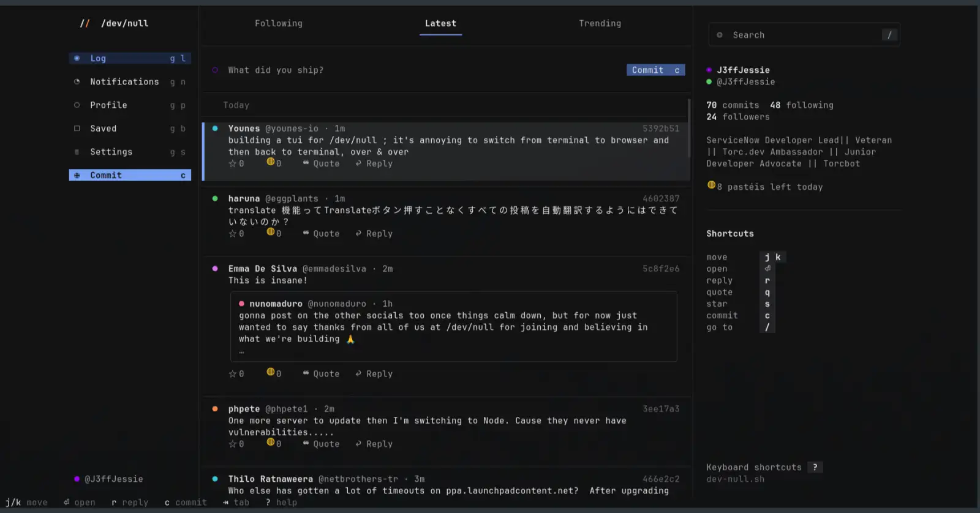The width and height of the screenshot is (980, 513).
Task: Open the nunomaduro quoted post
Action: coord(454,327)
